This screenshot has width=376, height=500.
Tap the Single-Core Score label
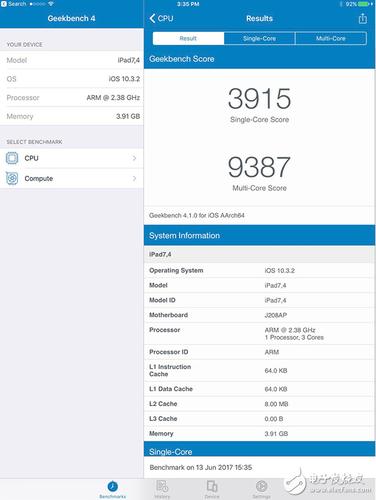click(x=259, y=120)
